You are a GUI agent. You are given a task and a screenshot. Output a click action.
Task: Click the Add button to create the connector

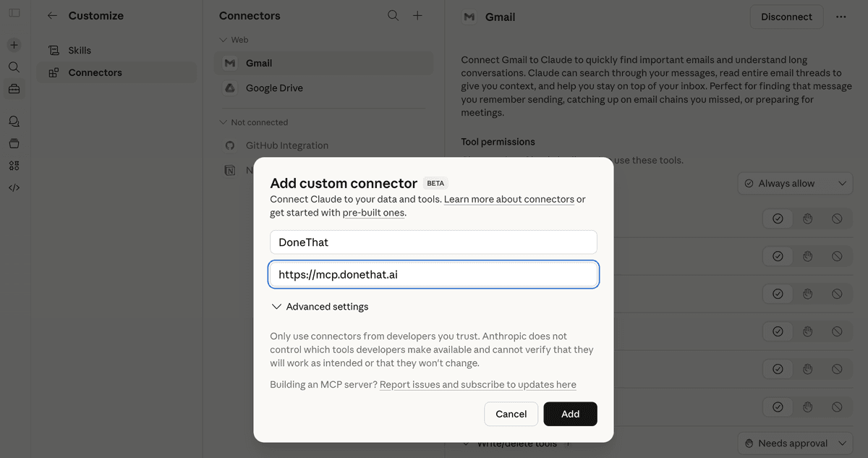click(570, 413)
